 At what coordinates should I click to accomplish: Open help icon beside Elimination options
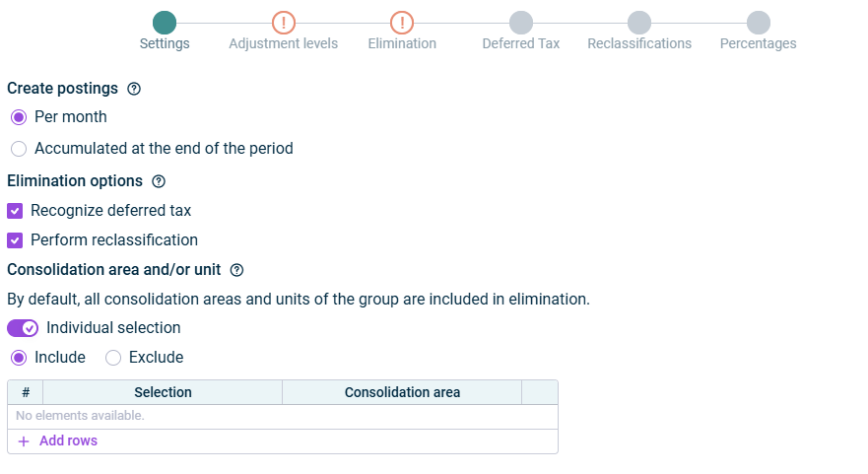pyautogui.click(x=159, y=181)
